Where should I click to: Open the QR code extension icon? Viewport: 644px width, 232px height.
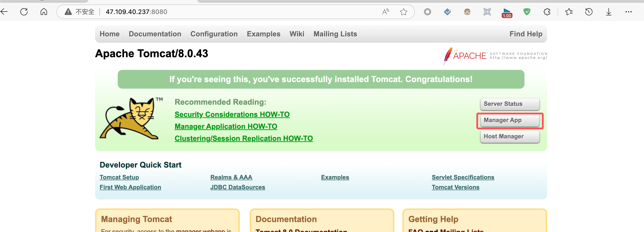tap(487, 12)
